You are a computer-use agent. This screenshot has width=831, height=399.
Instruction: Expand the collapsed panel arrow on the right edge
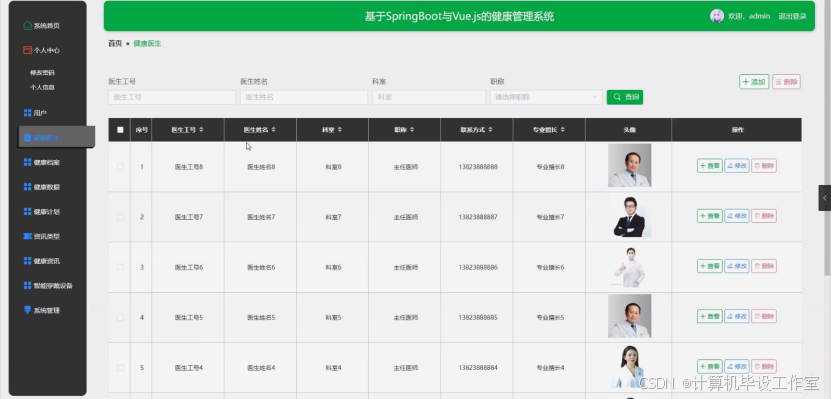point(825,198)
